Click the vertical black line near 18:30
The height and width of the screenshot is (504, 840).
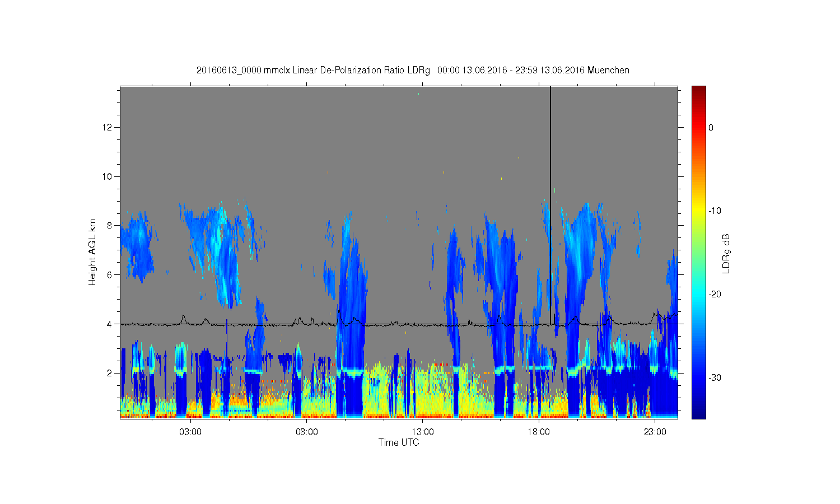550,204
